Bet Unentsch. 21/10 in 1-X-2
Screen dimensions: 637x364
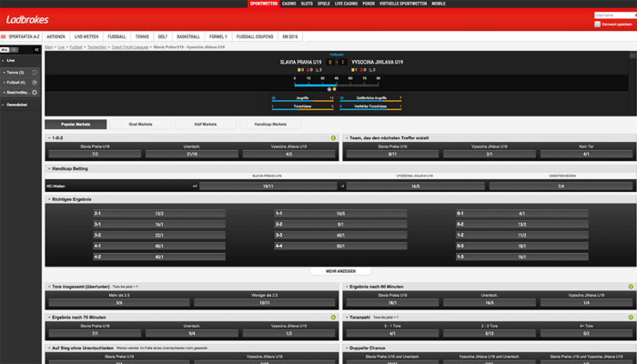192,155
